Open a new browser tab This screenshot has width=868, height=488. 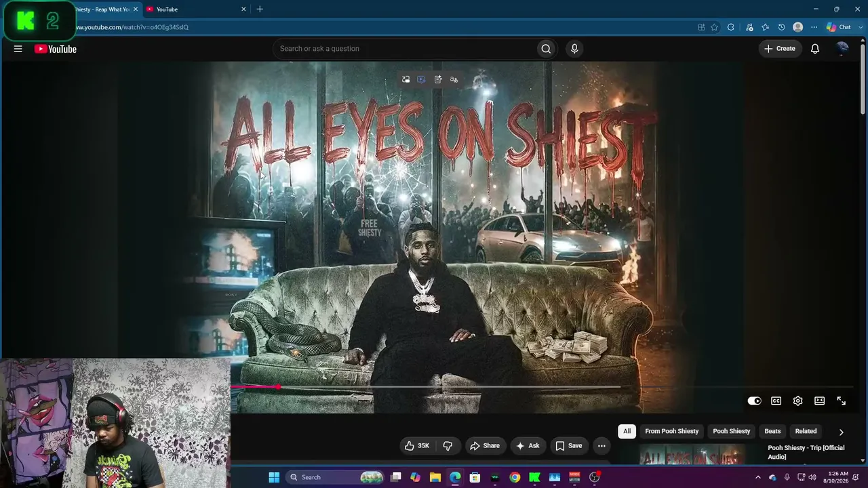point(260,9)
